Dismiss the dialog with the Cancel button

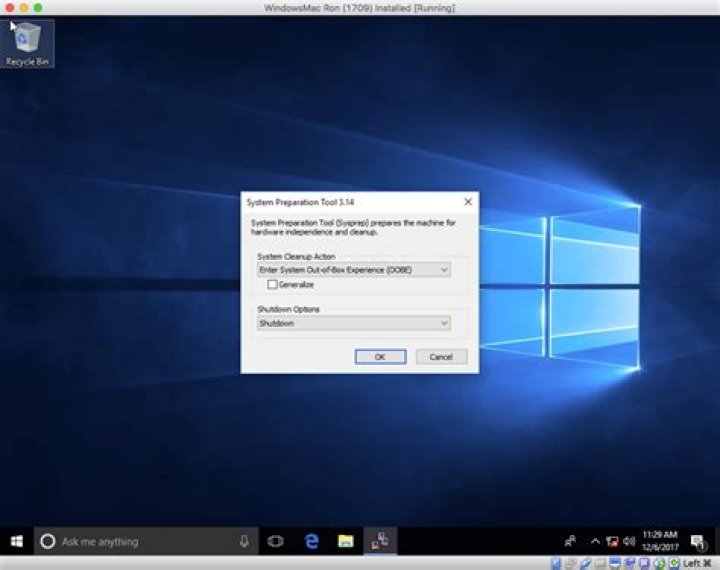coord(441,357)
